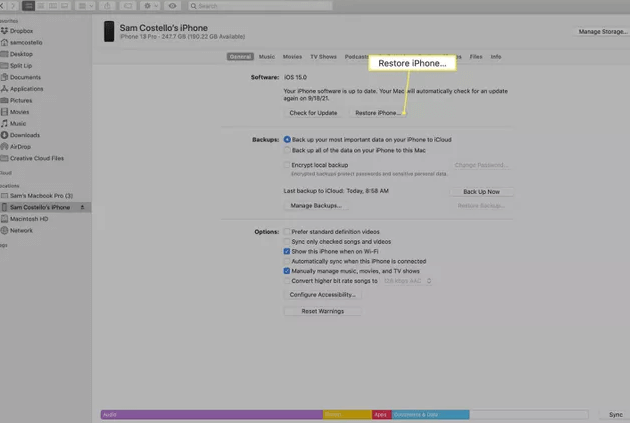Toggle automatically sync when iPhone is connected
The width and height of the screenshot is (630, 423).
pyautogui.click(x=286, y=262)
